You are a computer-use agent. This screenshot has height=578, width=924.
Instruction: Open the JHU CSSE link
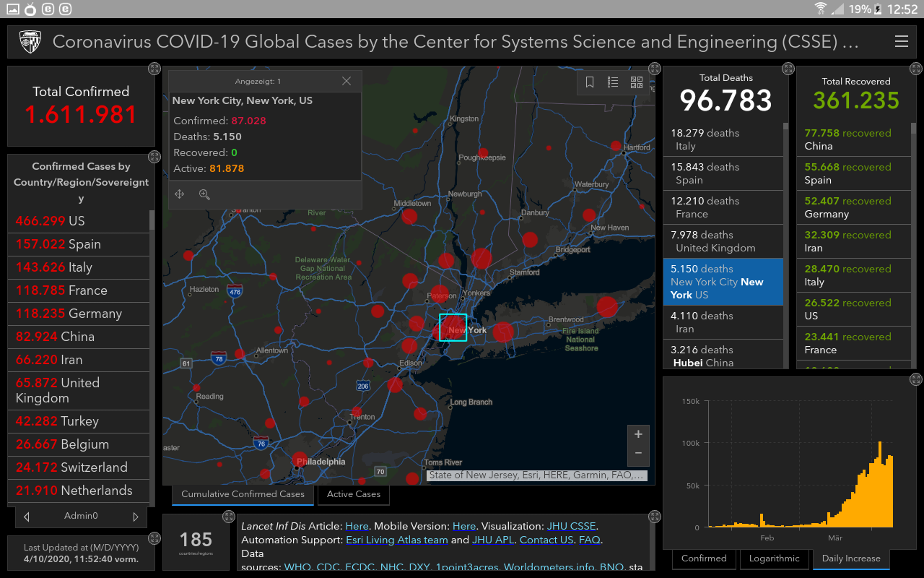coord(572,526)
